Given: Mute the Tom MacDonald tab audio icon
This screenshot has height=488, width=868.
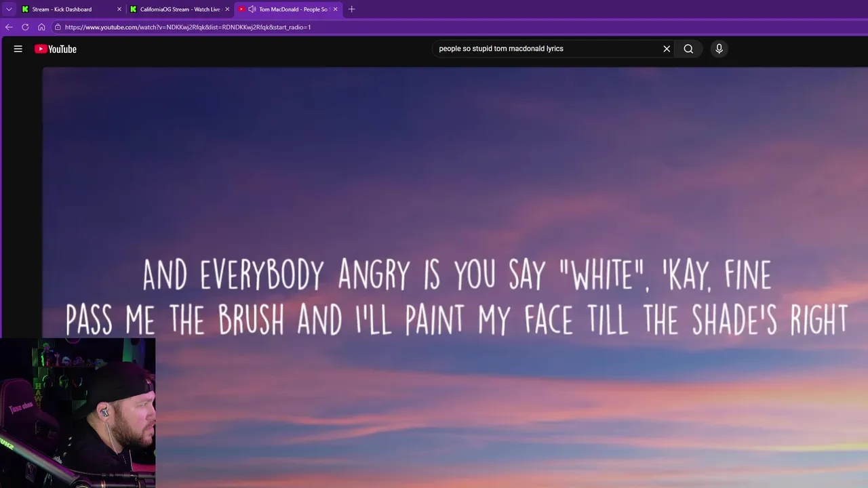Looking at the screenshot, I should click(x=252, y=9).
